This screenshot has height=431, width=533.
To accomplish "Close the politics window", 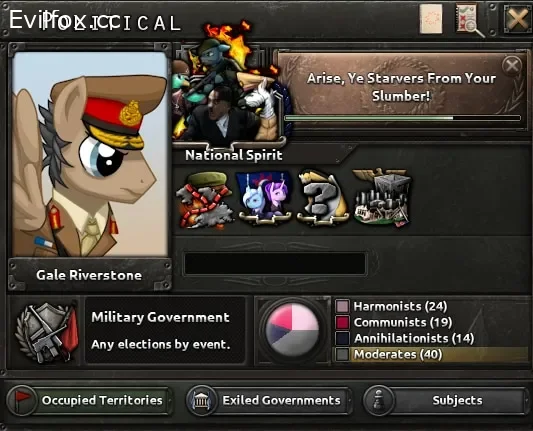I will tap(517, 19).
